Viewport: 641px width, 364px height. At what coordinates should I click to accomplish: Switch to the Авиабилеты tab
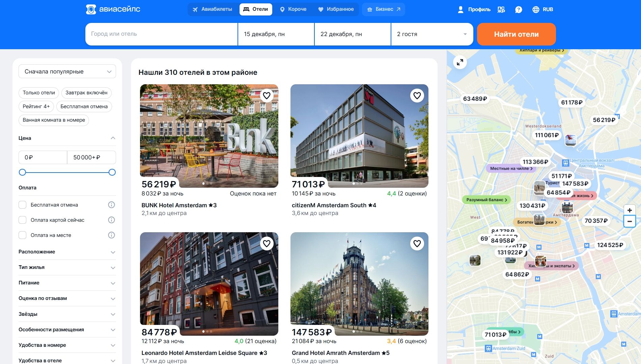click(x=212, y=9)
